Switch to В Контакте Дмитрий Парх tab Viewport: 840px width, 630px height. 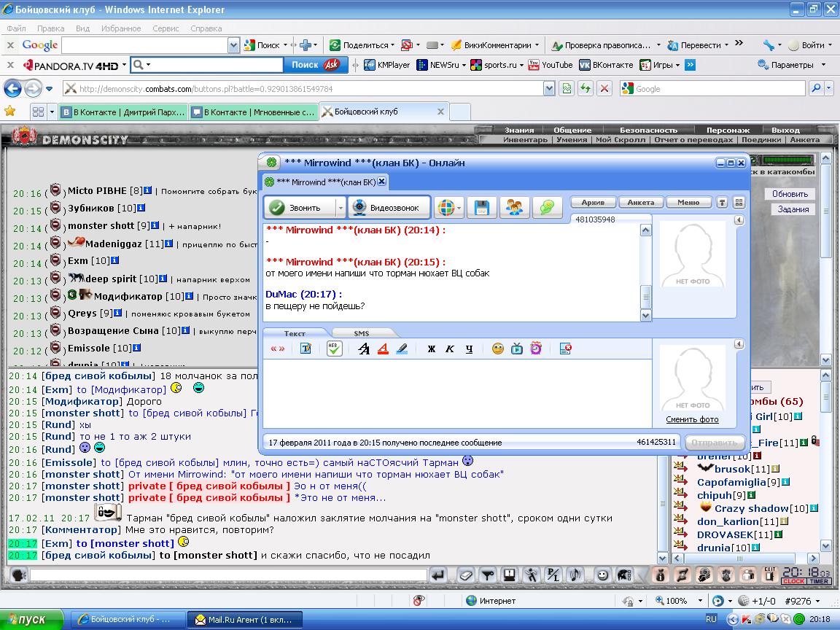point(123,112)
